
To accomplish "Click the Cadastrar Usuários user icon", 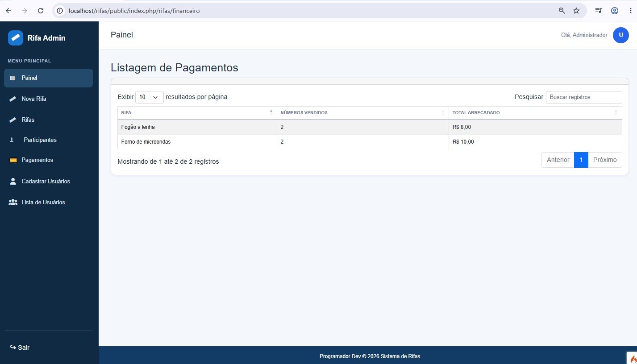I will [x=12, y=182].
